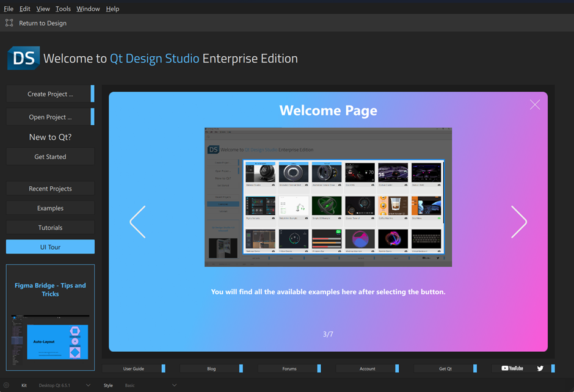Open the YouTube channel icon
The width and height of the screenshot is (574, 392).
(x=512, y=368)
